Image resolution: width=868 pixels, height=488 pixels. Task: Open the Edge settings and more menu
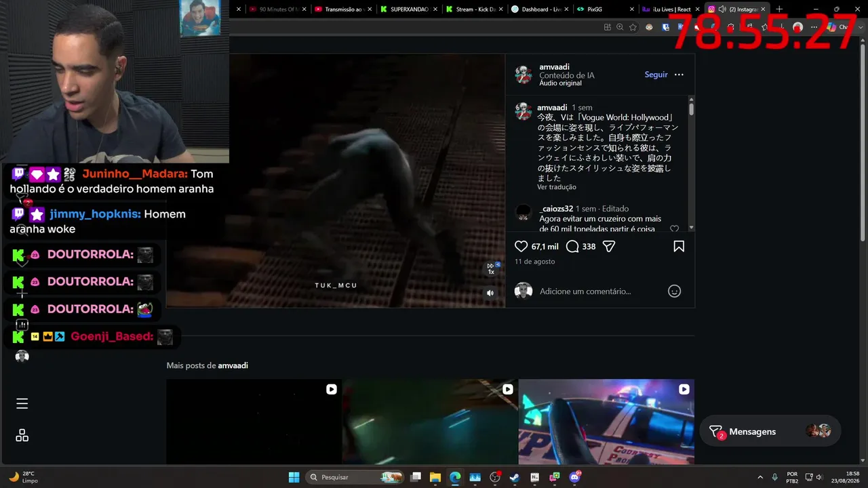pyautogui.click(x=814, y=27)
